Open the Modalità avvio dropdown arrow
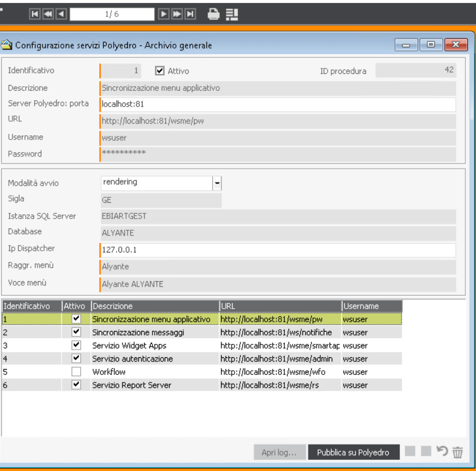Screen dimensions: 476x471 pyautogui.click(x=217, y=183)
